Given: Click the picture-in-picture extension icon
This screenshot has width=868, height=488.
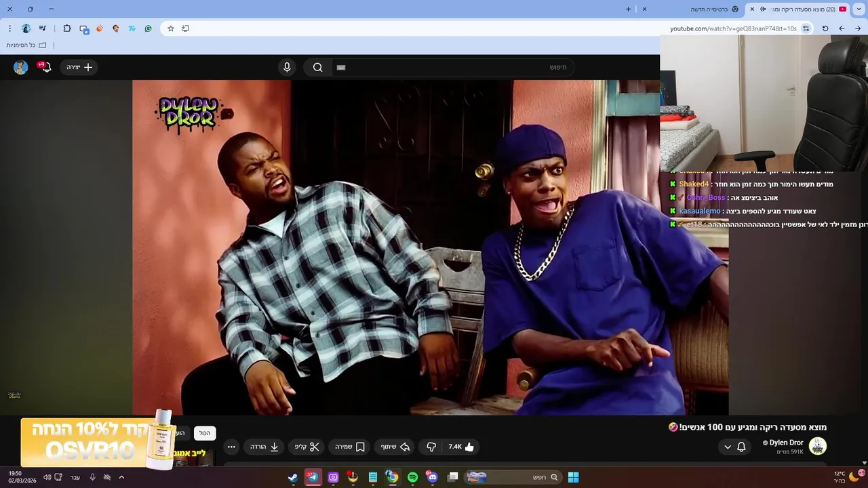Looking at the screenshot, I should pos(84,28).
